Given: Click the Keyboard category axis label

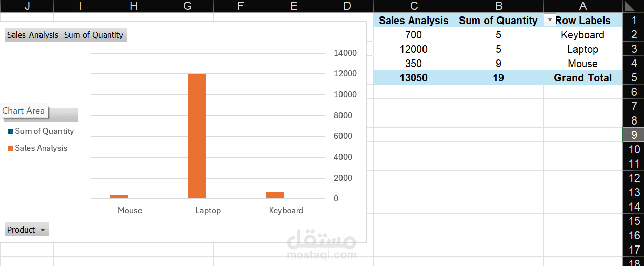Looking at the screenshot, I should [286, 210].
